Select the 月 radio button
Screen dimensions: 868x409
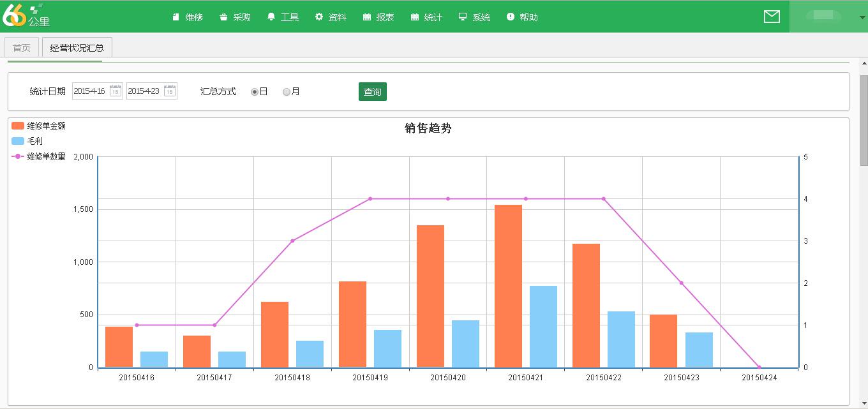pyautogui.click(x=287, y=92)
